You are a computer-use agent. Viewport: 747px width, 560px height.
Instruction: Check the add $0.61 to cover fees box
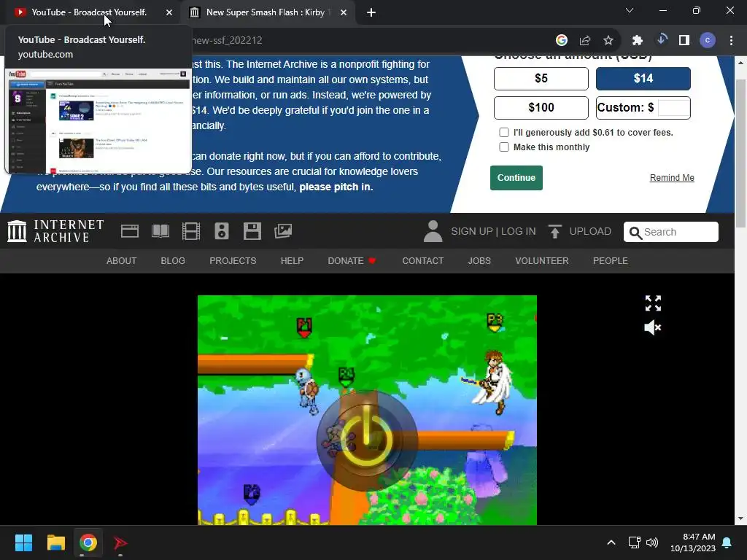tap(504, 133)
